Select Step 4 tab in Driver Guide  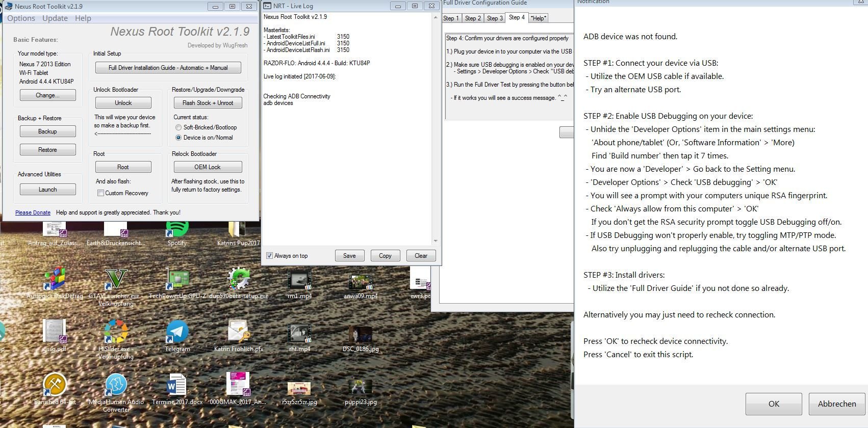517,17
